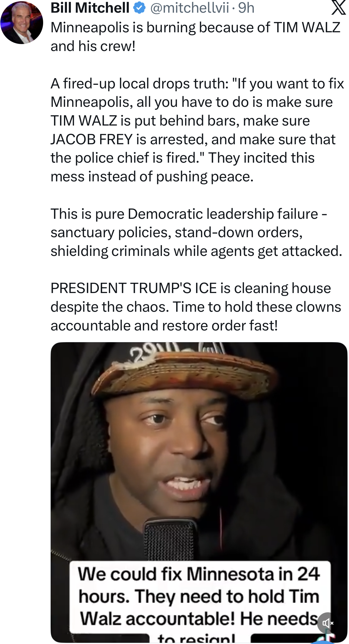Click the 'pure Democratic leadership failure' paragraph
The width and height of the screenshot is (349, 644).
tap(196, 232)
